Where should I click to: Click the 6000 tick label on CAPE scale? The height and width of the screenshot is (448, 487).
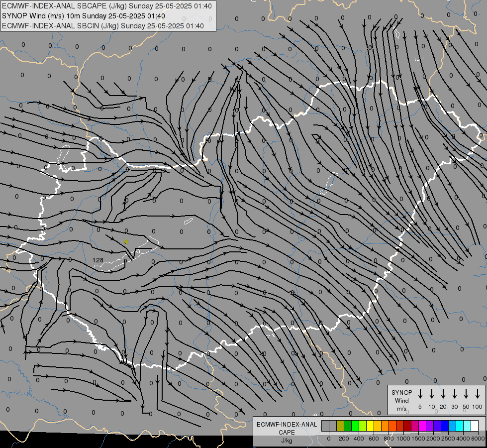pyautogui.click(x=478, y=439)
